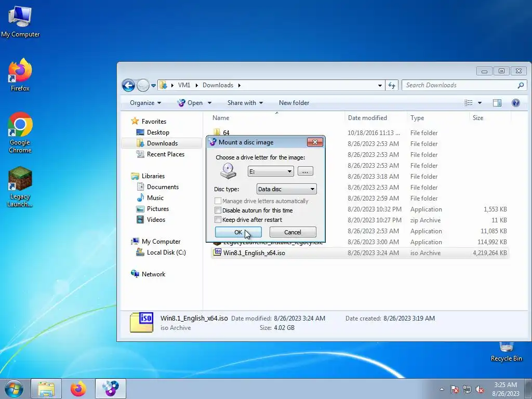Screen dimensions: 532x399
Task: Open the Disc type Data disc dropdown
Action: pyautogui.click(x=287, y=189)
